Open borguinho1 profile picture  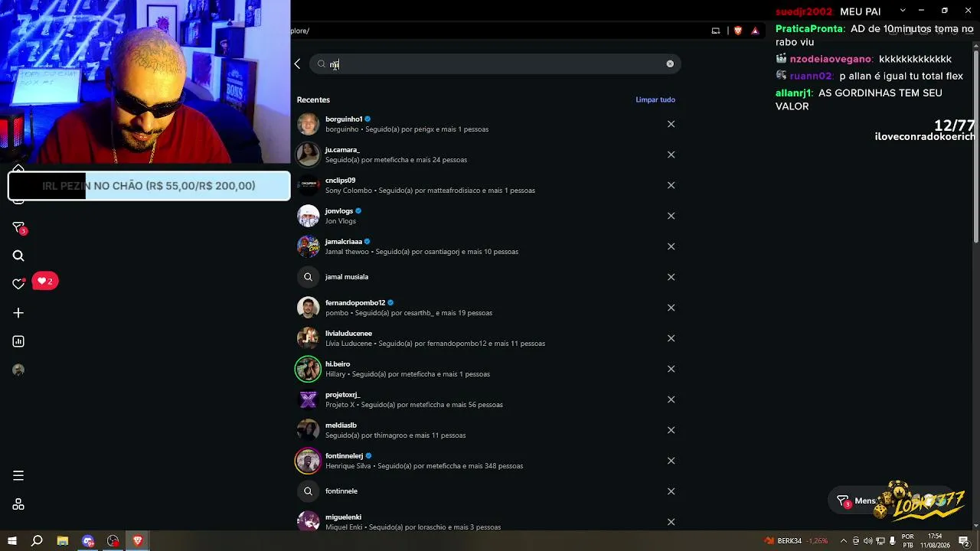[x=308, y=124]
